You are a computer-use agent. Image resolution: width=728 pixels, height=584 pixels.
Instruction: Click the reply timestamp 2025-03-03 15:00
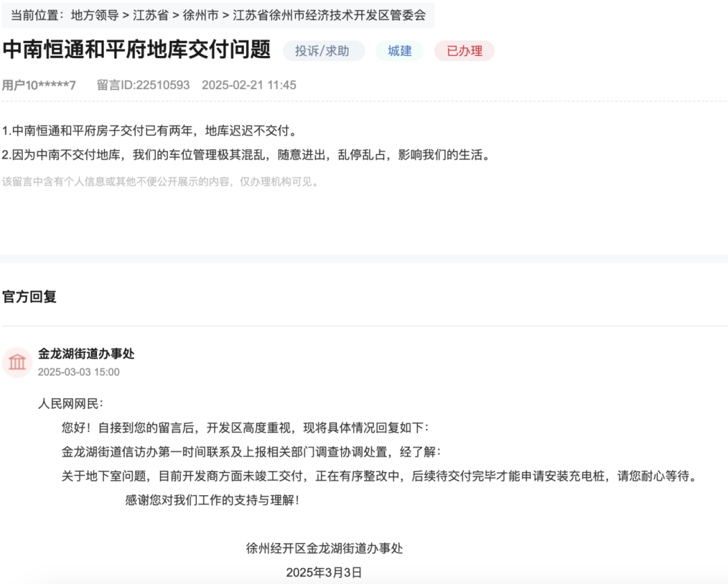78,372
